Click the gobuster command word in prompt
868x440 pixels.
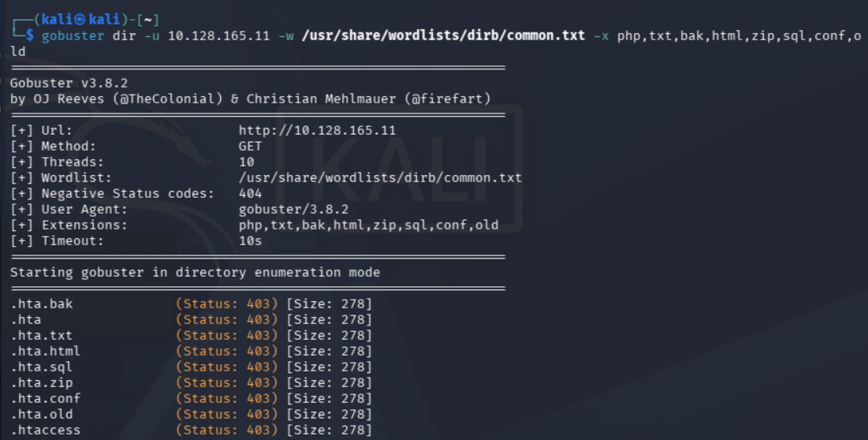(x=73, y=36)
